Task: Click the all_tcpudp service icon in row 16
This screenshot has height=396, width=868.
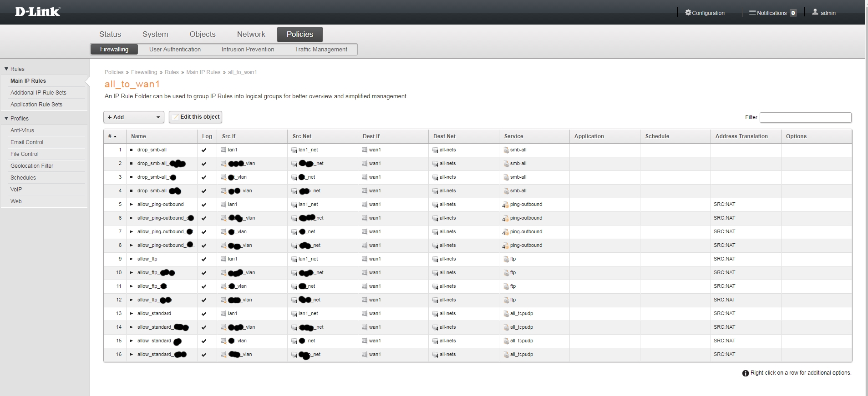Action: pyautogui.click(x=506, y=355)
